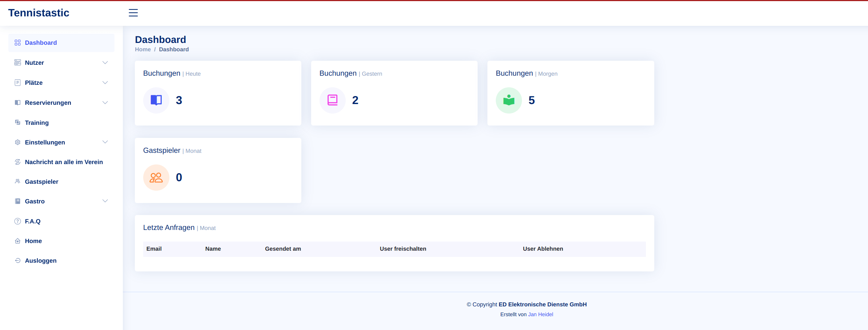Open the Jan Heidel footer link
Screen dimensions: 868x330
540,314
